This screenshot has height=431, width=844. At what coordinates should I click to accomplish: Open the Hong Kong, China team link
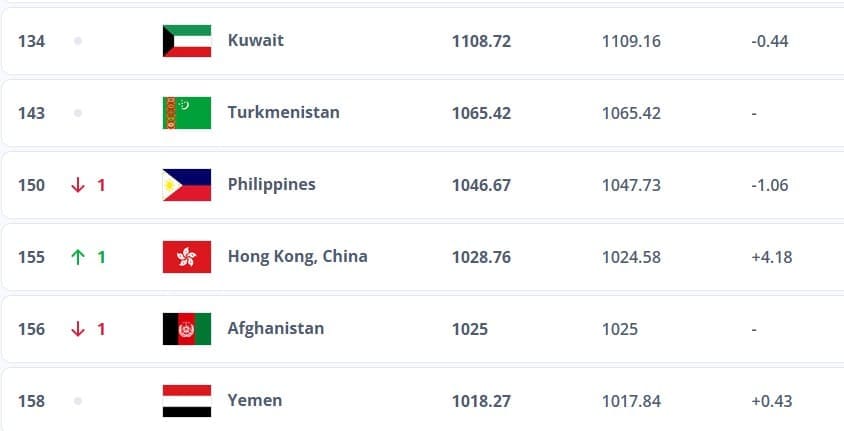click(298, 257)
